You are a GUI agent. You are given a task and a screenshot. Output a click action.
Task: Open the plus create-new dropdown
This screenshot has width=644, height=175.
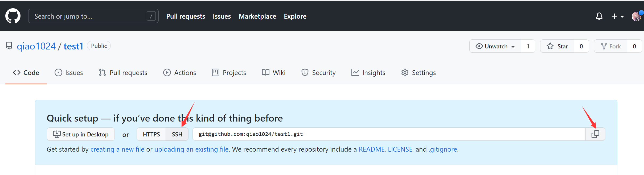tap(617, 16)
